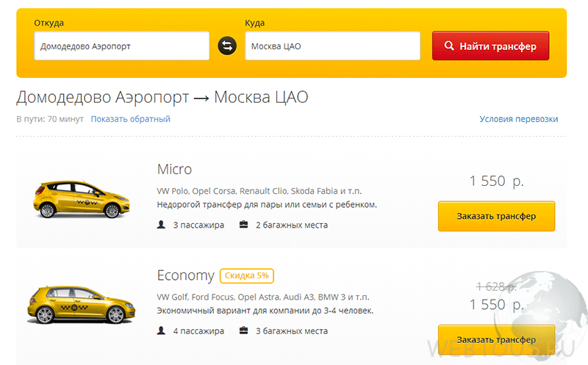Click the luggage icon for Micro
This screenshot has height=365, width=588.
[244, 225]
